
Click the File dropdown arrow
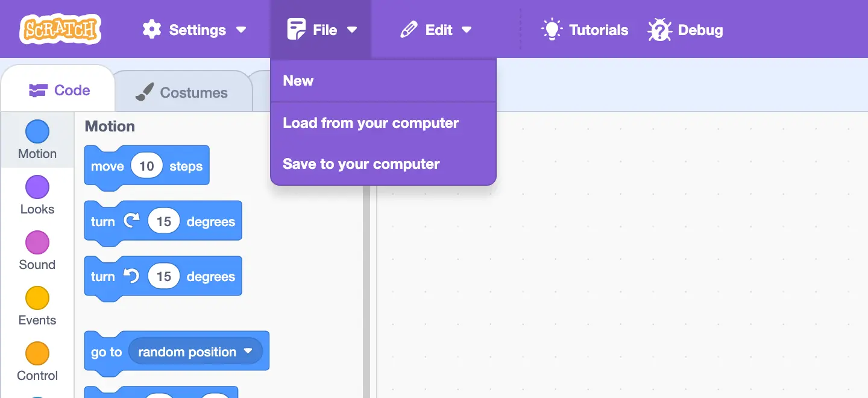352,30
